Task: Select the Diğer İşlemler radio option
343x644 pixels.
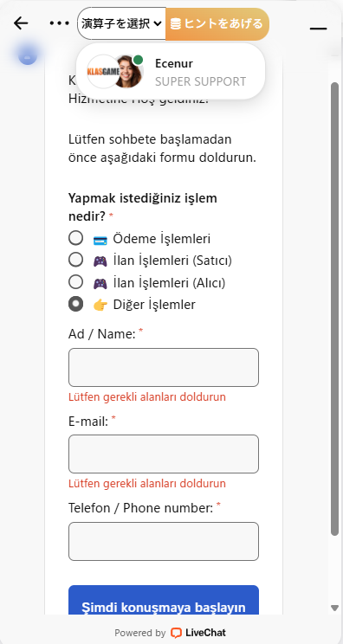Action: click(x=75, y=305)
